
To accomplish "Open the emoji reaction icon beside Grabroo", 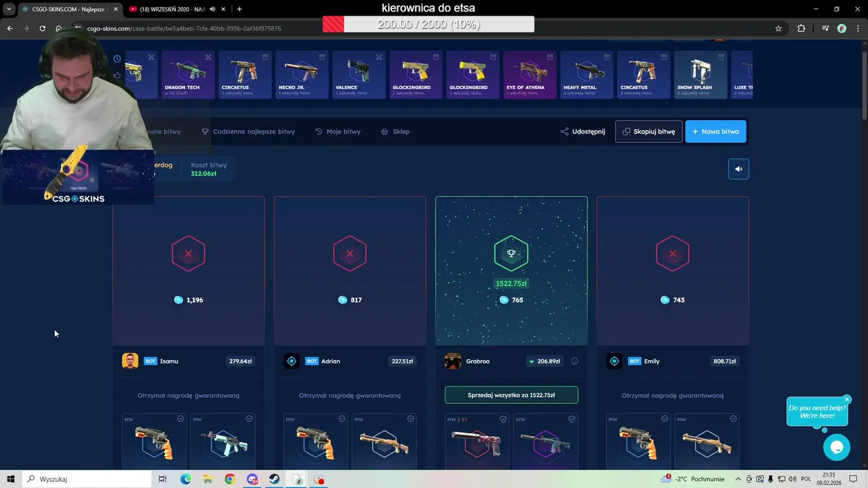I will (x=574, y=361).
